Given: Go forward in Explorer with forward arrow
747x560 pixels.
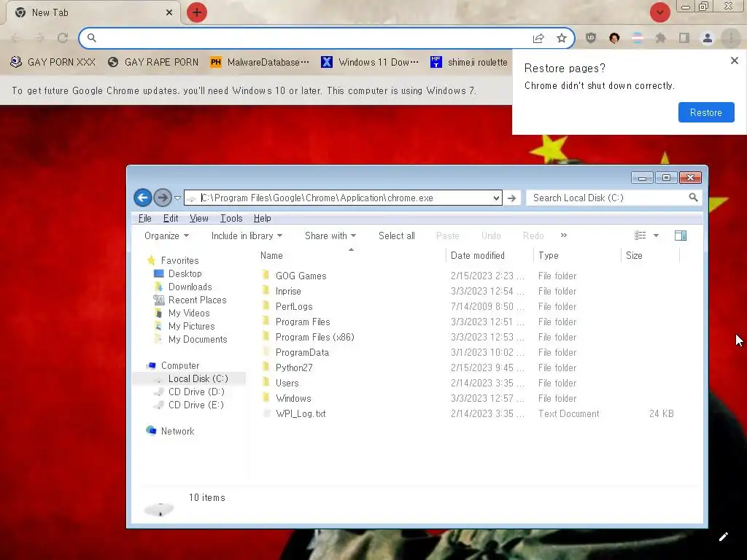Looking at the screenshot, I should click(x=163, y=198).
